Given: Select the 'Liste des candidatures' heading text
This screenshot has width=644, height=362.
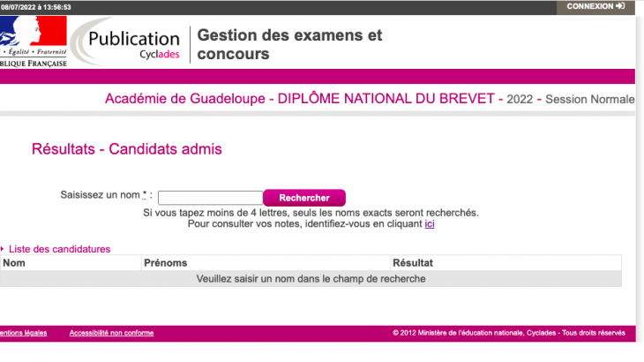Looking at the screenshot, I should [x=59, y=249].
